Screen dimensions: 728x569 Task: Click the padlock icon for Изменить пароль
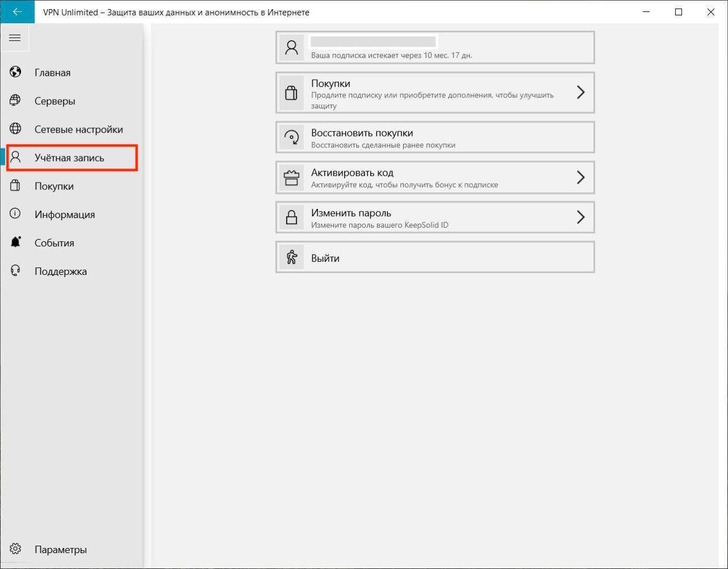(292, 218)
